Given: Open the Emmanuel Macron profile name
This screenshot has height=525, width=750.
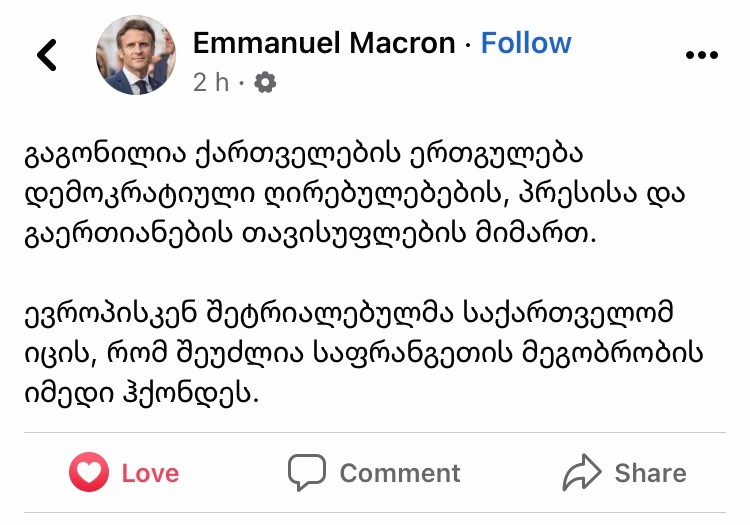Looking at the screenshot, I should click(325, 43).
